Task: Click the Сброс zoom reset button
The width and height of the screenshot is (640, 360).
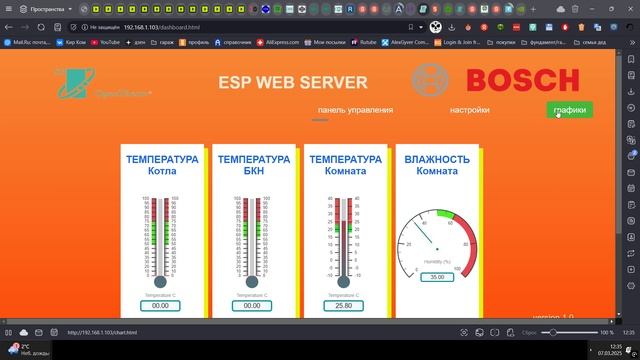Action: click(x=529, y=333)
